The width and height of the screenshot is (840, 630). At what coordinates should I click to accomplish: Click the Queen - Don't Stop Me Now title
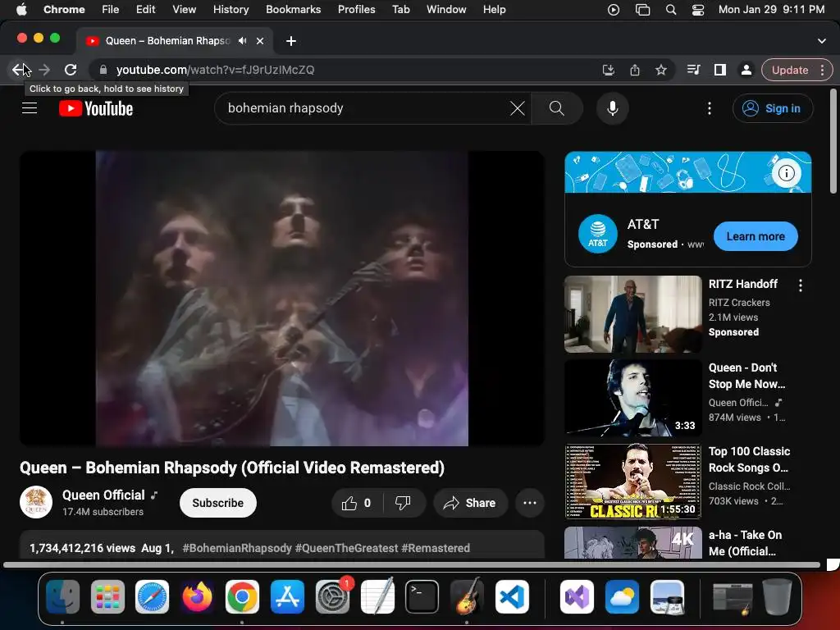coord(746,376)
